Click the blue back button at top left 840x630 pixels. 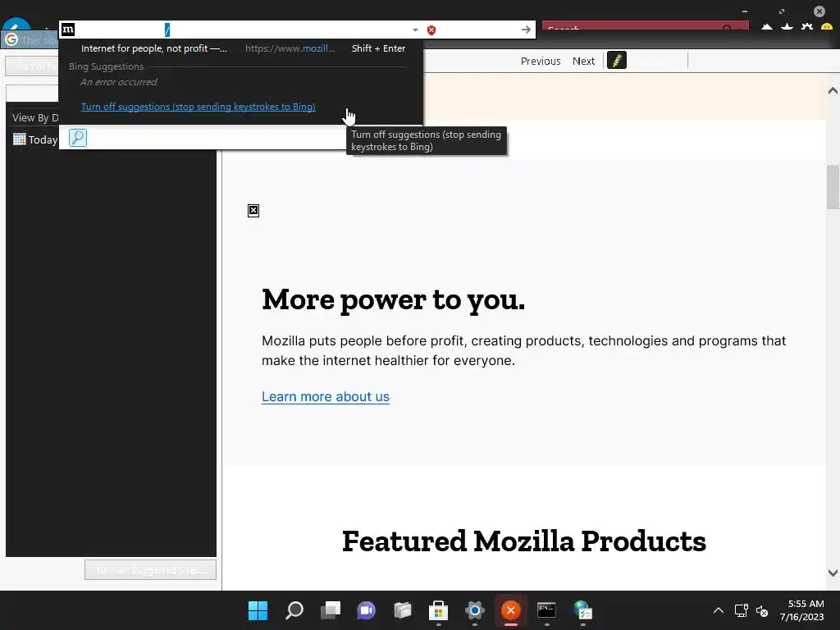point(16,25)
